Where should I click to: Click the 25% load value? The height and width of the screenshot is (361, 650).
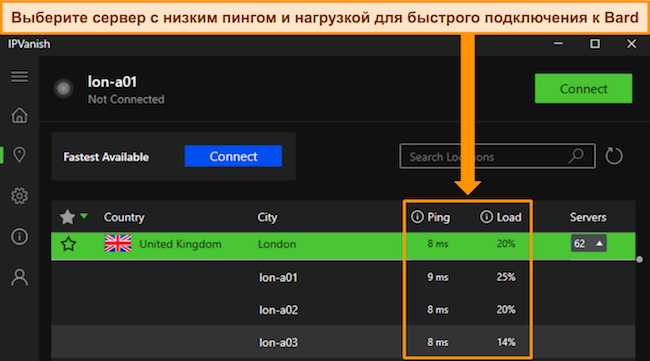tap(506, 277)
